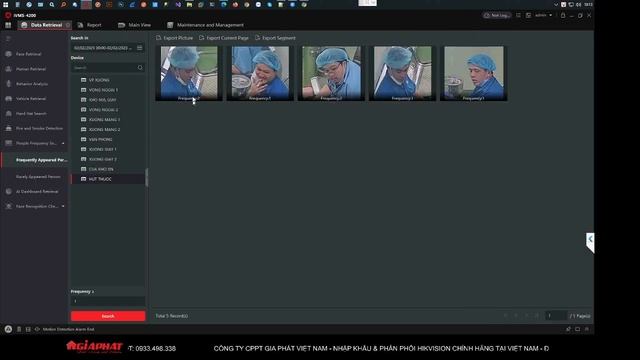Open the first face thumbnail result
This screenshot has width=640, height=360.
click(x=189, y=73)
